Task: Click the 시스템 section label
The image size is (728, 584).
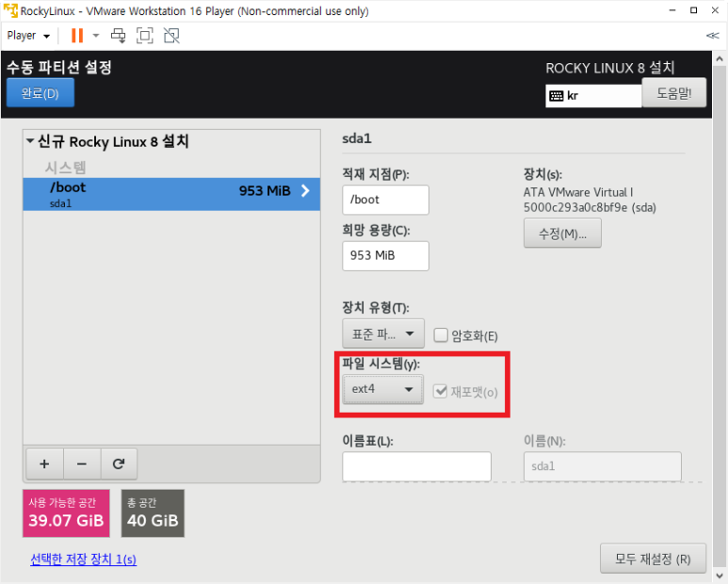Action: [66, 167]
